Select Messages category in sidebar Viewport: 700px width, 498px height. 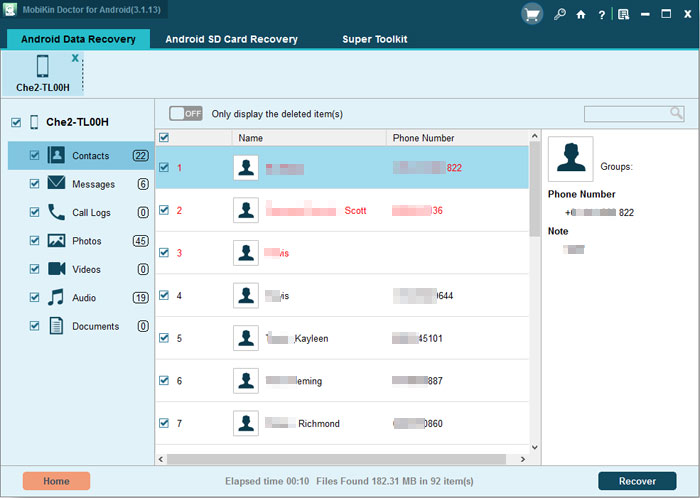click(81, 184)
